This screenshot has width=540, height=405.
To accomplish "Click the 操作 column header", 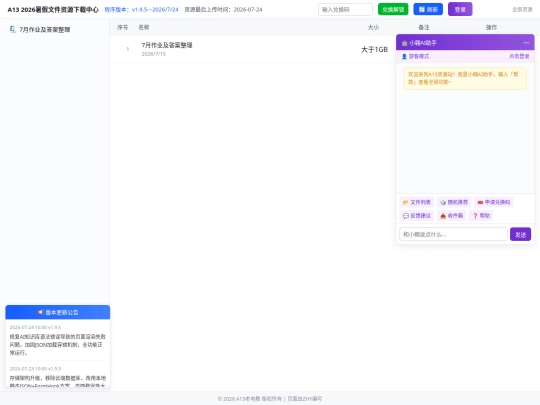I will click(491, 27).
